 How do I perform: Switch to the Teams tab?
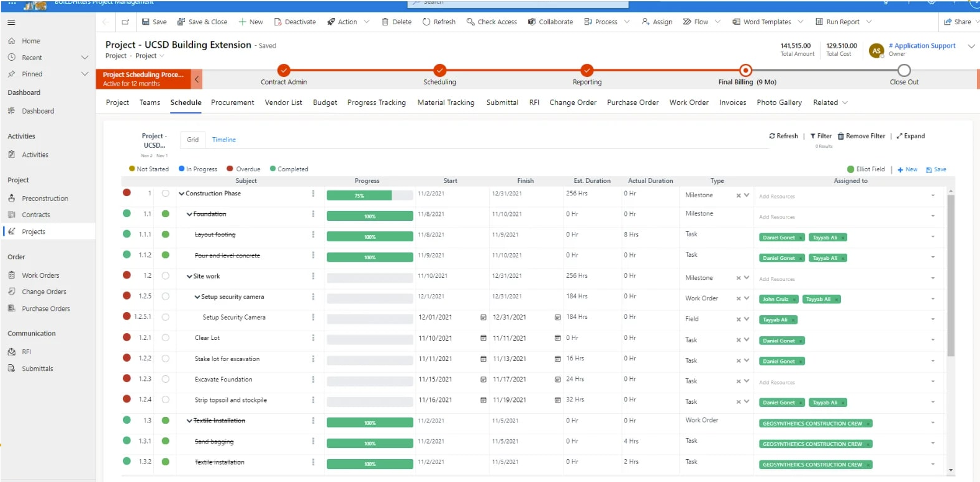coord(150,102)
